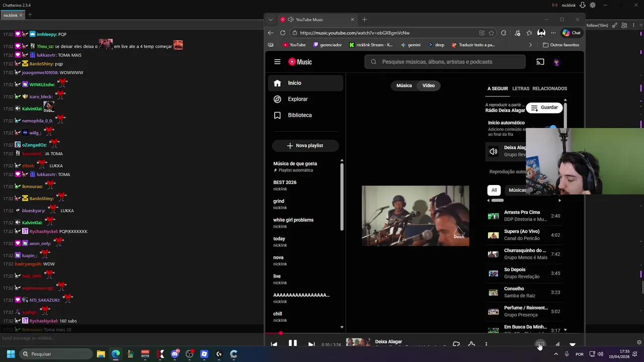
Task: Open Edge settings and more ellipsis
Action: tap(553, 33)
